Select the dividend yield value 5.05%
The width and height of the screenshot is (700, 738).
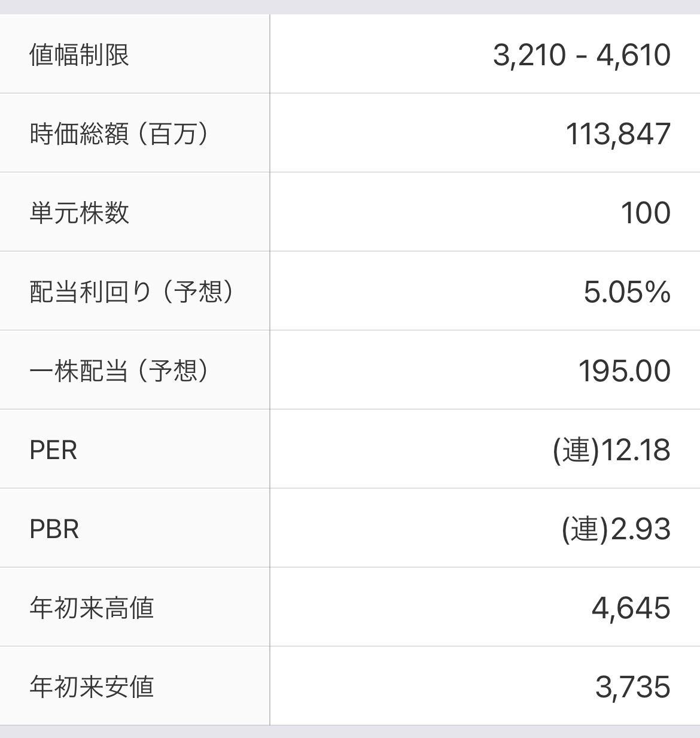(627, 292)
